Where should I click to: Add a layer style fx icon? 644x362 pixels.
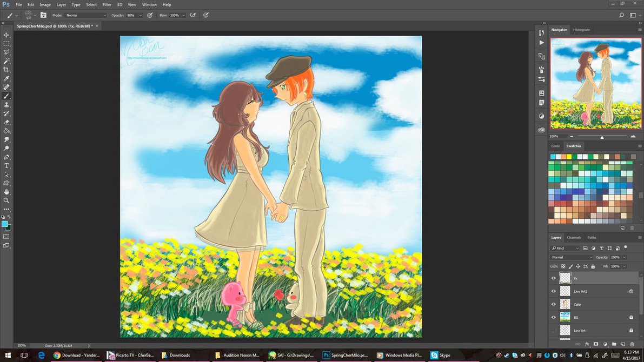(587, 344)
